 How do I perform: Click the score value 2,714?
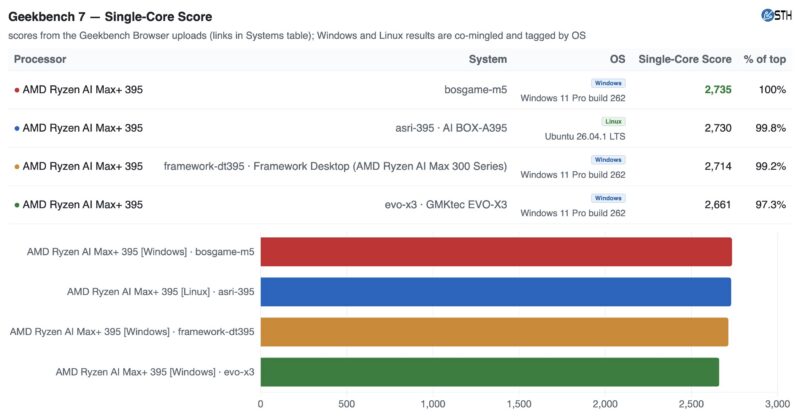tap(718, 166)
